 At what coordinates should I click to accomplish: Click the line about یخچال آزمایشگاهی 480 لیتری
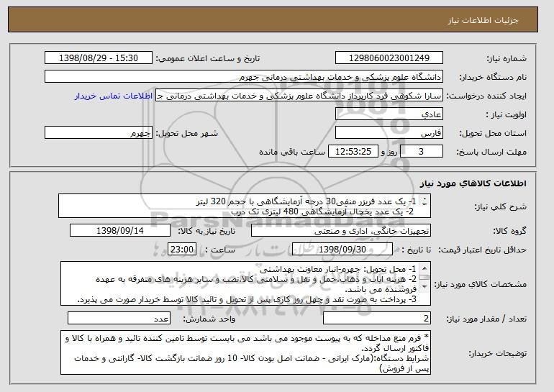[x=322, y=211]
